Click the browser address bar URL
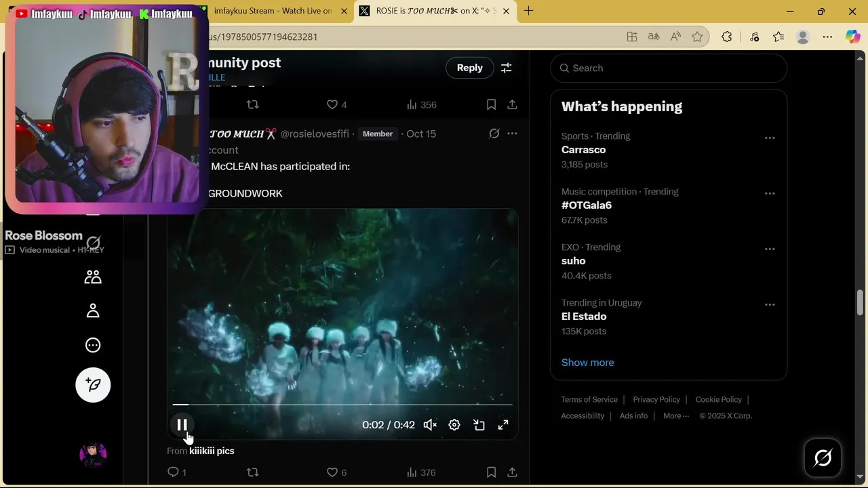868x488 pixels. pos(263,37)
